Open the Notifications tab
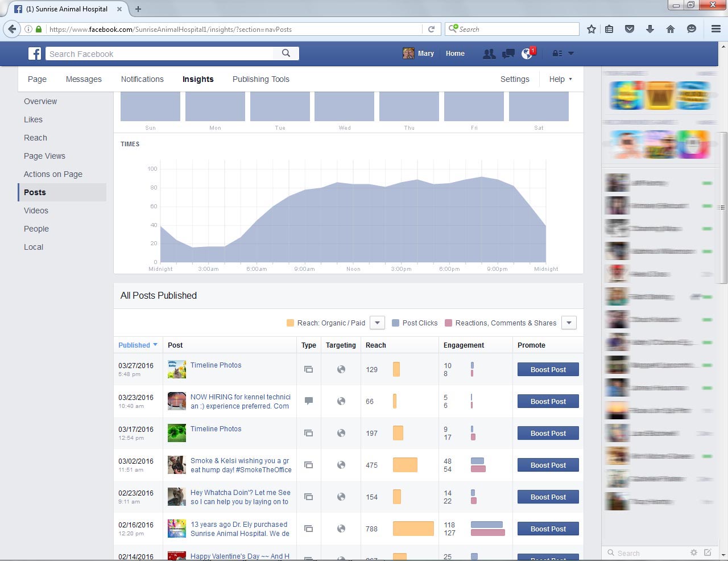The width and height of the screenshot is (728, 561). coord(142,79)
